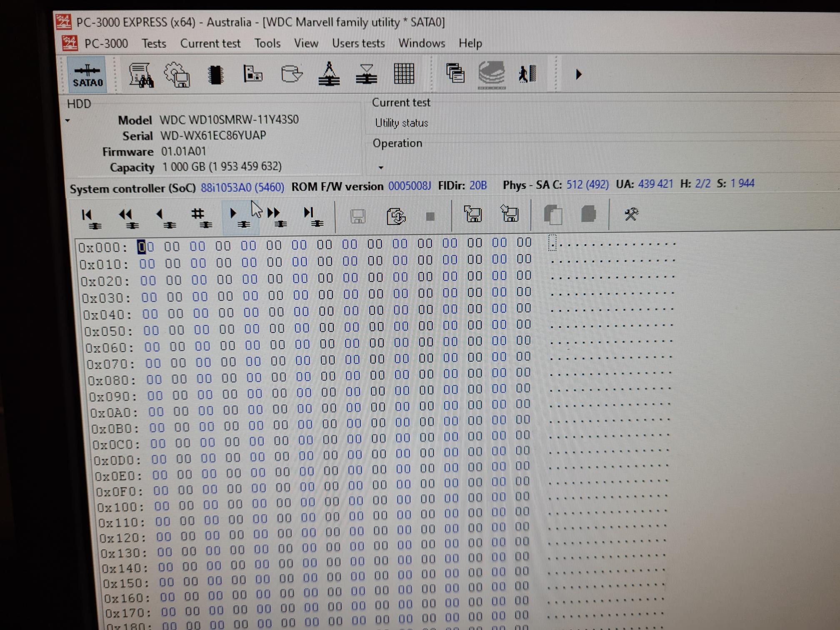The height and width of the screenshot is (630, 840).
Task: Click the grid table toolbar icon
Action: click(x=404, y=74)
